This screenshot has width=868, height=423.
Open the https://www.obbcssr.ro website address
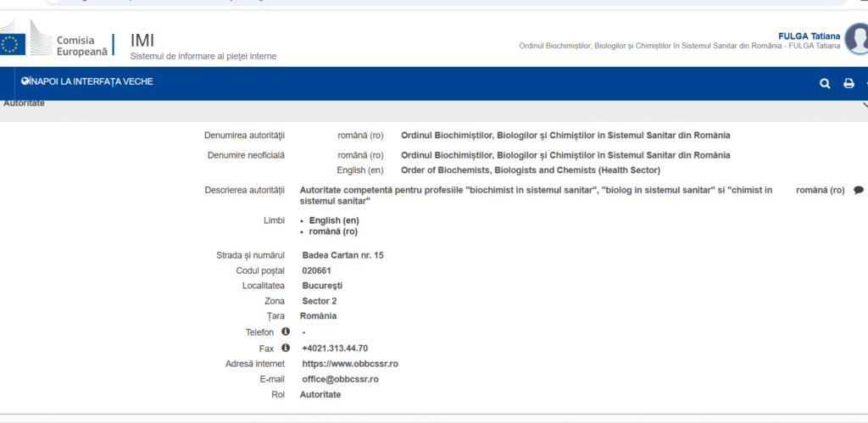tap(349, 364)
